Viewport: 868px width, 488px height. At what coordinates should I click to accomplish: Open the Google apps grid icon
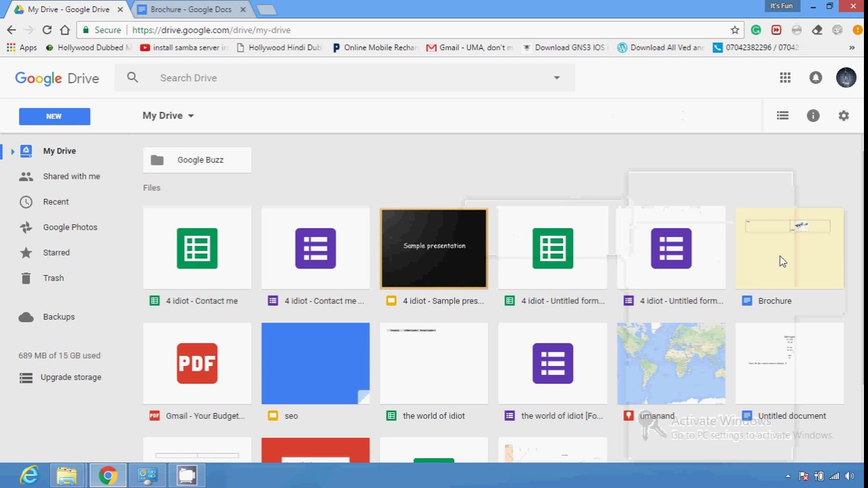(785, 78)
